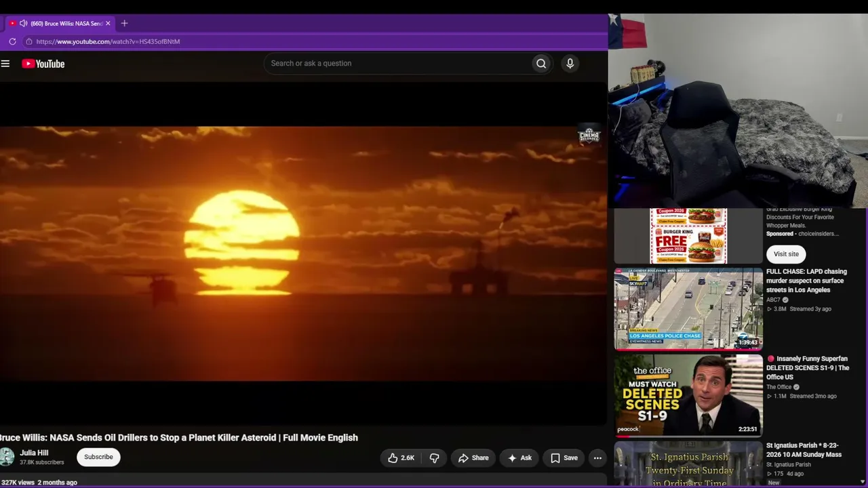
Task: View site information icon beside the URL
Action: click(x=28, y=41)
